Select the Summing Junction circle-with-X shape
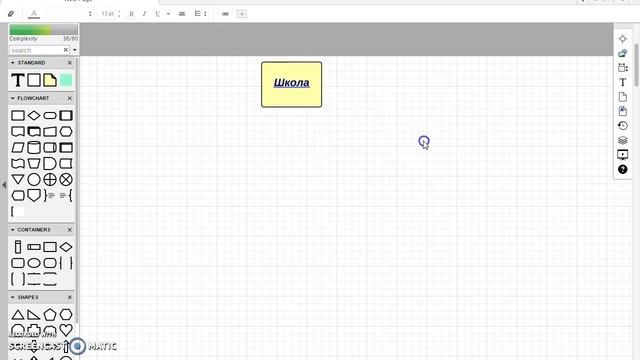Viewport: 640px width, 360px height. click(x=66, y=180)
